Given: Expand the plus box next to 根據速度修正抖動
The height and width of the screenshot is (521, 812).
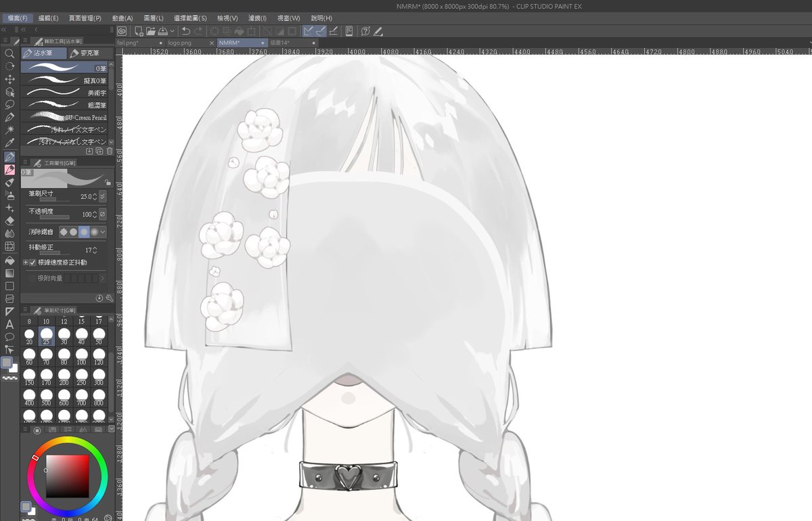Looking at the screenshot, I should coord(26,262).
